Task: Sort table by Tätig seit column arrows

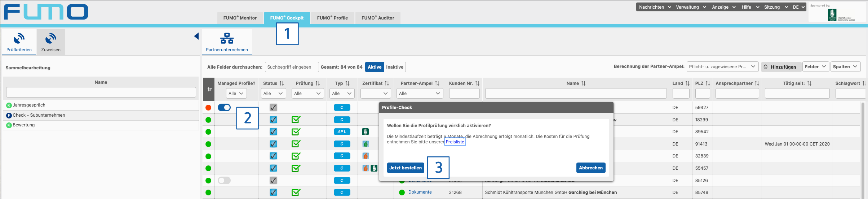Action: click(x=809, y=83)
